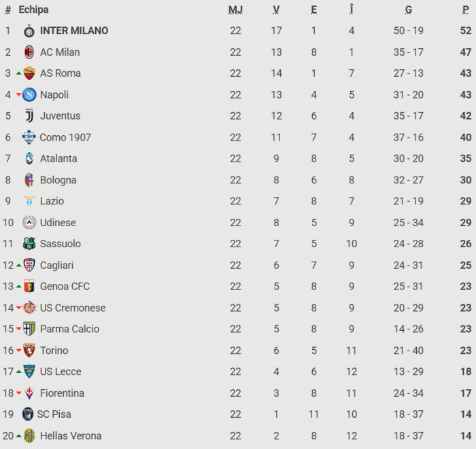Screen dimensions: 476x449
Task: Open the Bologna team page
Action: pyautogui.click(x=58, y=180)
